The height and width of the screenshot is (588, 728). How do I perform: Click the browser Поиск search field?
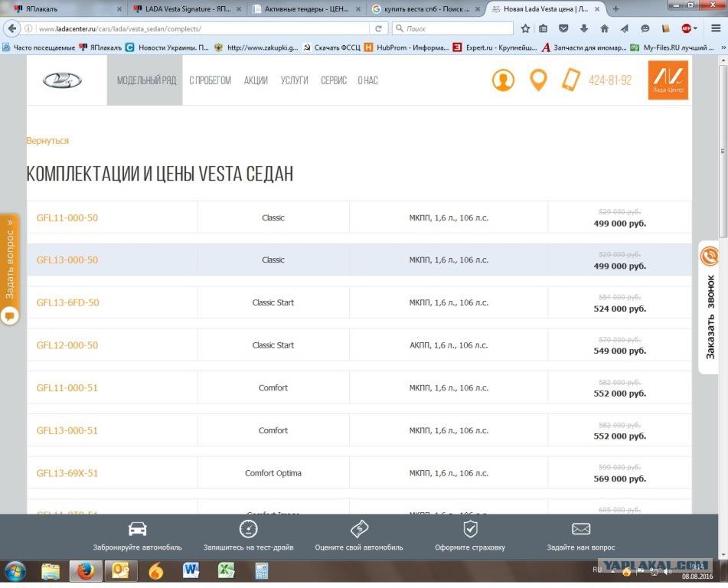click(x=452, y=29)
